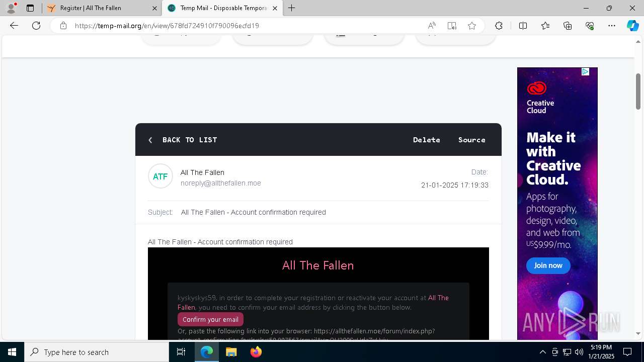This screenshot has height=362, width=644.
Task: Open Collections icon in toolbar
Action: [x=568, y=26]
